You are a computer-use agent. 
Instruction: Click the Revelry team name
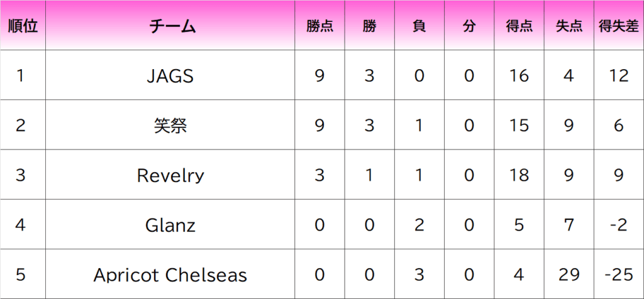[170, 175]
